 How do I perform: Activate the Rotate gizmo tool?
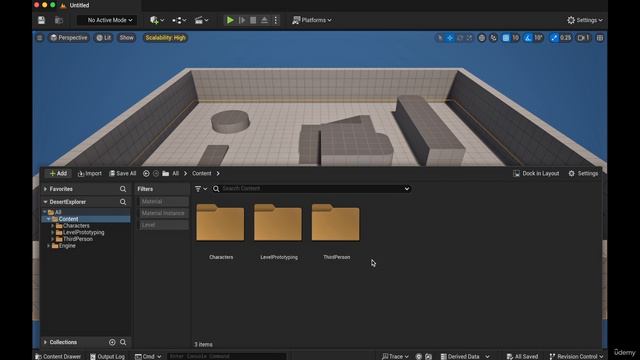click(x=460, y=38)
